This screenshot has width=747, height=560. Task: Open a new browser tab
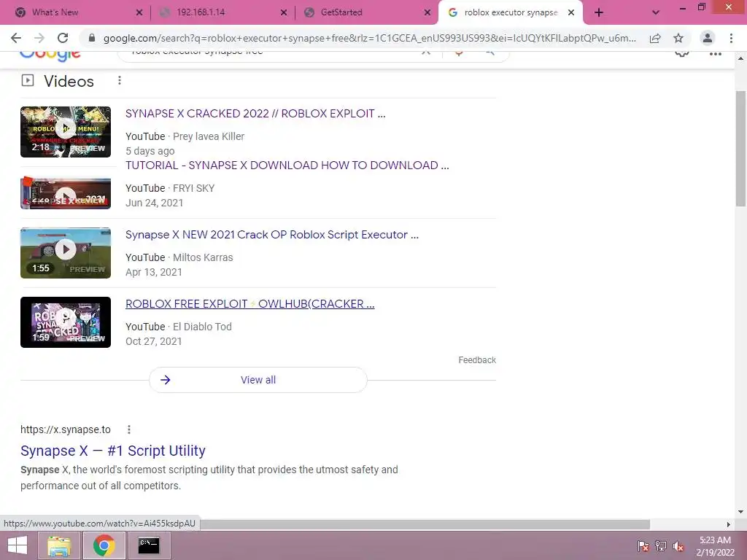(599, 12)
